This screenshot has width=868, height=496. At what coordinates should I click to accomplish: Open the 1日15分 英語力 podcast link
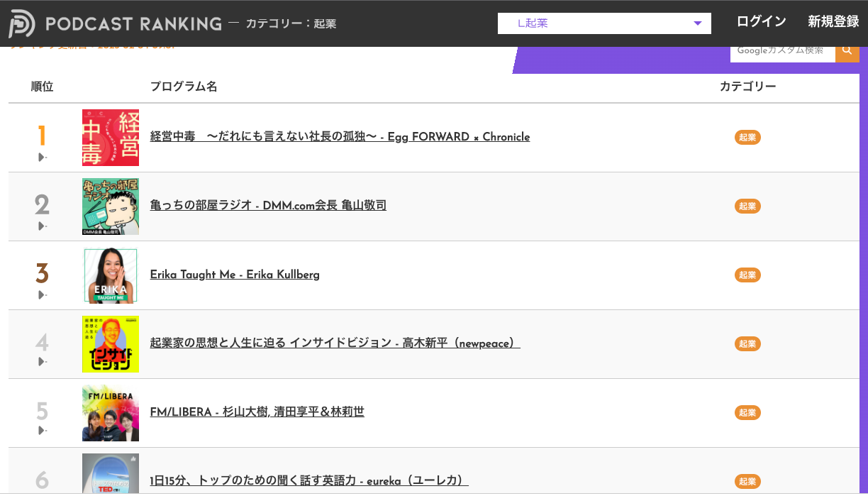click(x=309, y=481)
